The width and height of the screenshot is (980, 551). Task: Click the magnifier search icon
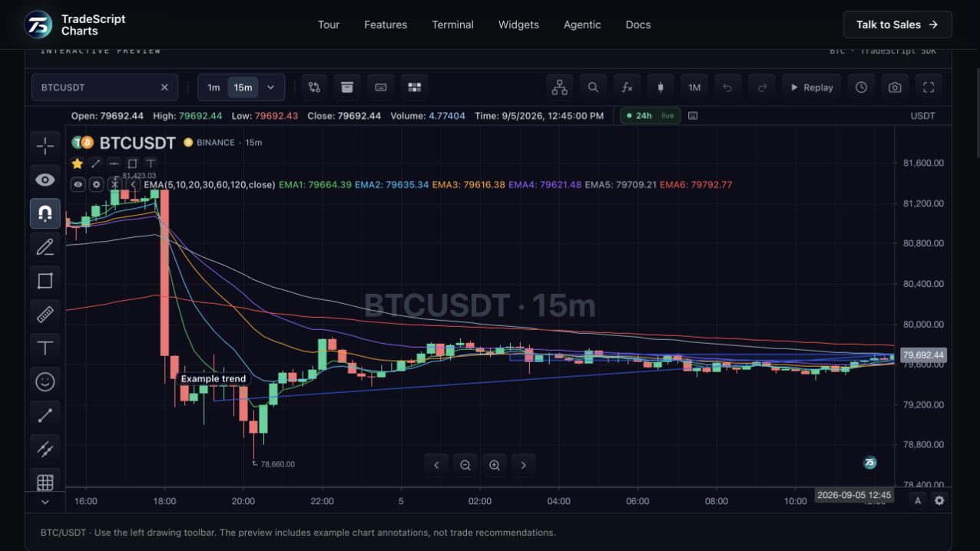[x=593, y=87]
